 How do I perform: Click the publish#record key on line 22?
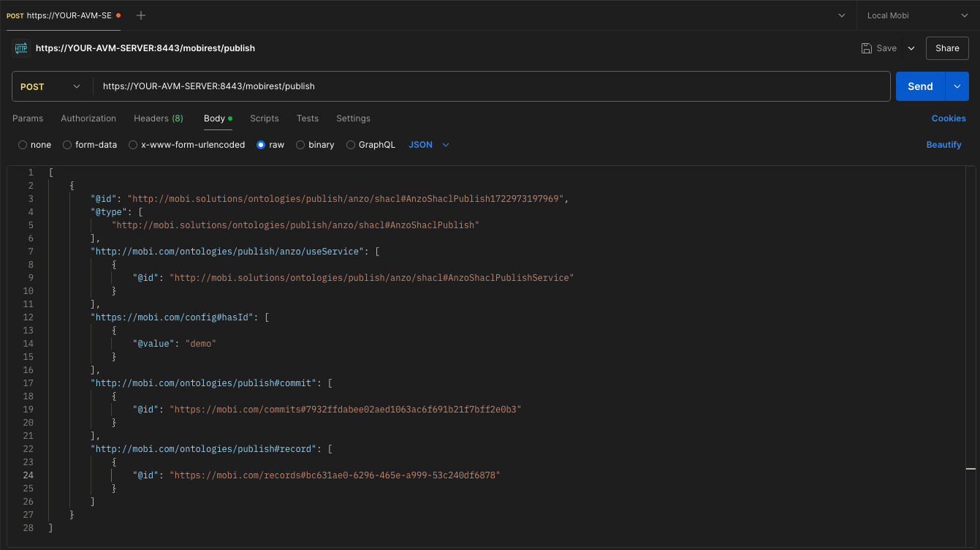click(x=203, y=449)
